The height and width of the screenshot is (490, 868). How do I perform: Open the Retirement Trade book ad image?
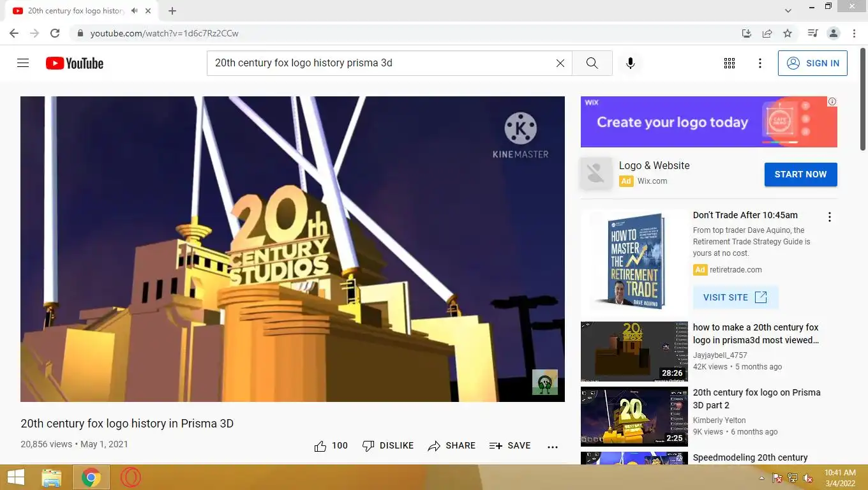click(x=634, y=260)
